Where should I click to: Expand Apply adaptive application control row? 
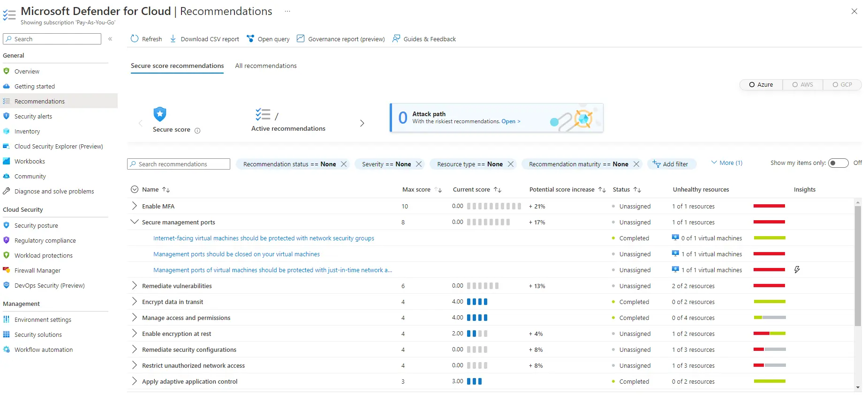[x=135, y=381]
